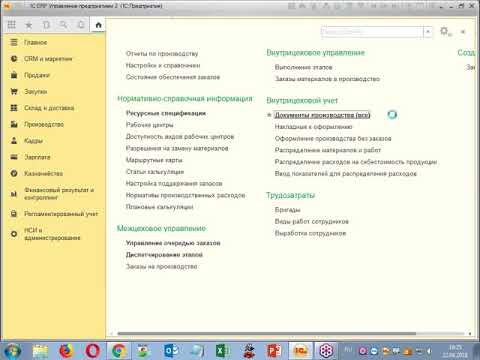Open History icon in top toolbar
480x360 pixels.
46,25
